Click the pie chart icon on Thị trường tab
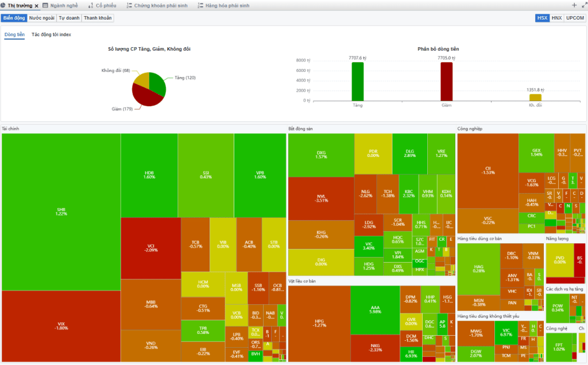This screenshot has width=588, height=365. (x=3, y=5)
